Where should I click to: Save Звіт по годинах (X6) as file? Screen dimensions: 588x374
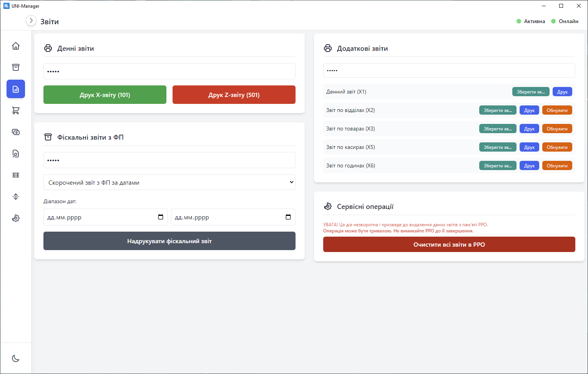click(498, 165)
